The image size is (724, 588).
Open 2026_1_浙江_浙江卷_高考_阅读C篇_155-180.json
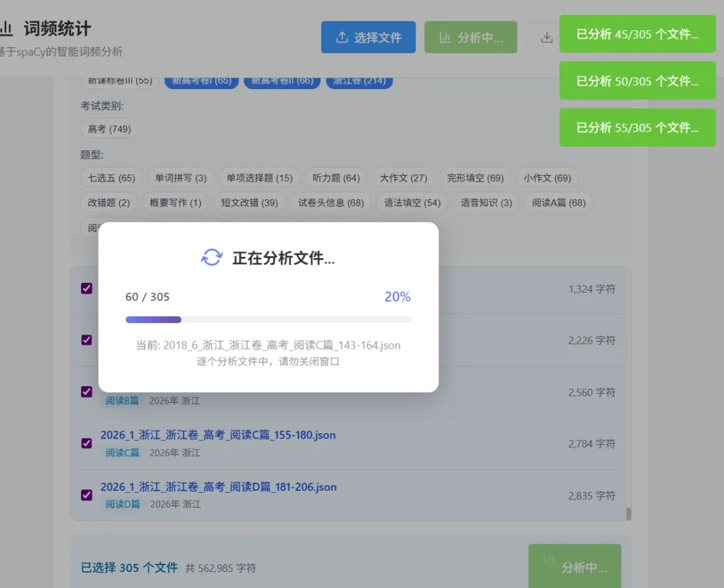pyautogui.click(x=217, y=434)
